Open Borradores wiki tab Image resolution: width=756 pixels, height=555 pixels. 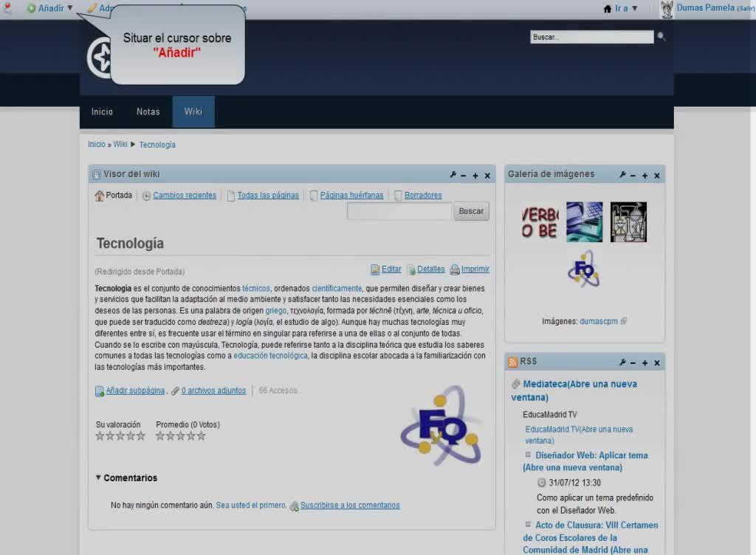[423, 195]
